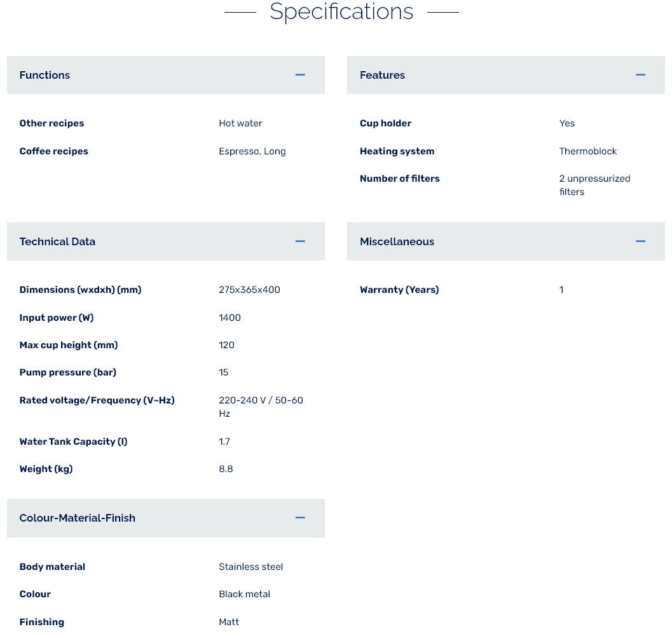
Task: Collapse Technical Data using minus icon
Action: tap(300, 241)
